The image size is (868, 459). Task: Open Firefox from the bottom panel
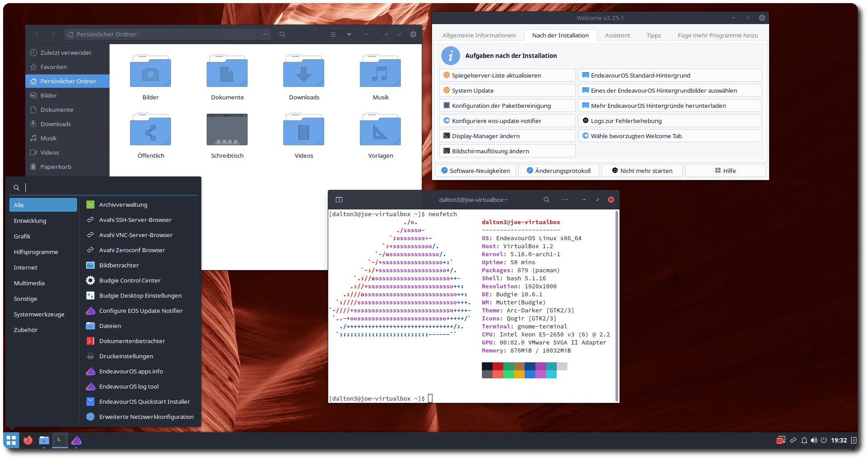tap(28, 440)
